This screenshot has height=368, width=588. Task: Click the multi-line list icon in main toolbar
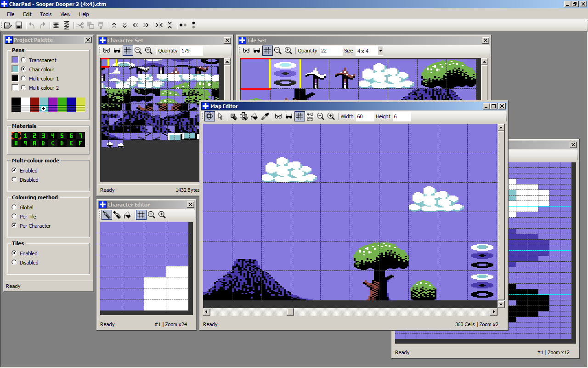[56, 25]
